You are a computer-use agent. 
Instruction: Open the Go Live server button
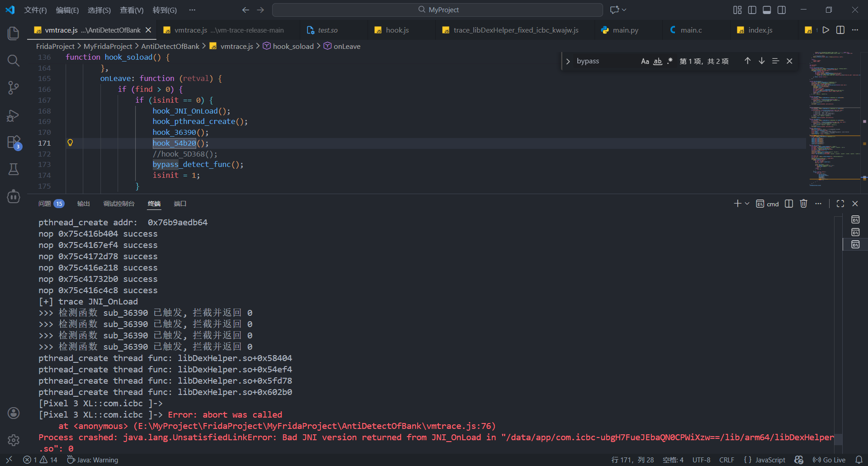[829, 460]
